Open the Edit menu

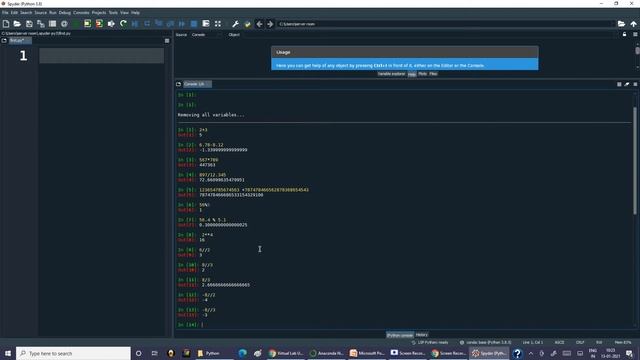(14, 13)
